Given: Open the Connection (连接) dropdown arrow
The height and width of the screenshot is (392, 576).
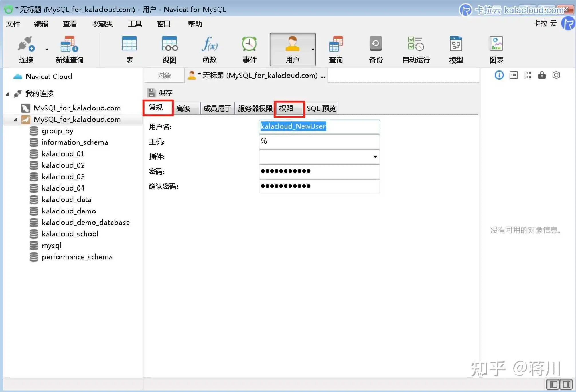Looking at the screenshot, I should click(46, 50).
